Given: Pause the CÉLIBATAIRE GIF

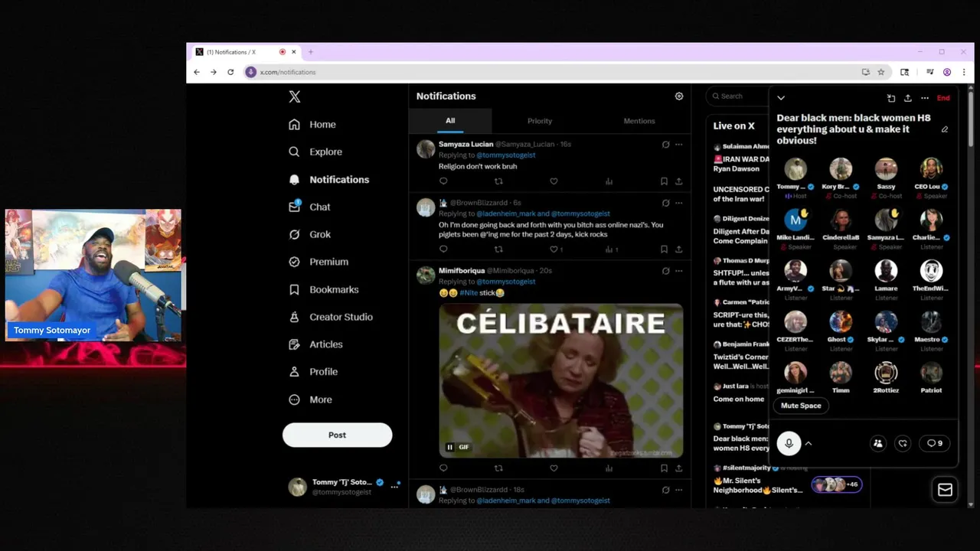Looking at the screenshot, I should (x=450, y=448).
